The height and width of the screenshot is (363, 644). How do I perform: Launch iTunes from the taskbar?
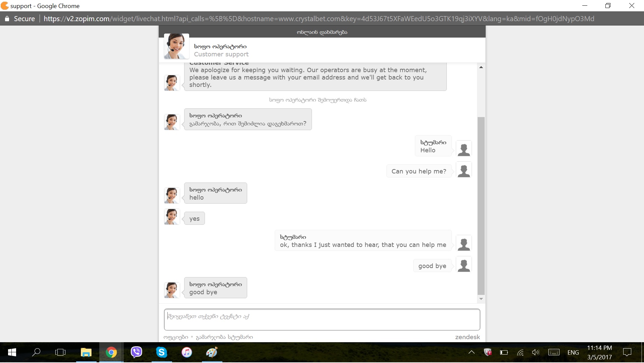tap(186, 352)
